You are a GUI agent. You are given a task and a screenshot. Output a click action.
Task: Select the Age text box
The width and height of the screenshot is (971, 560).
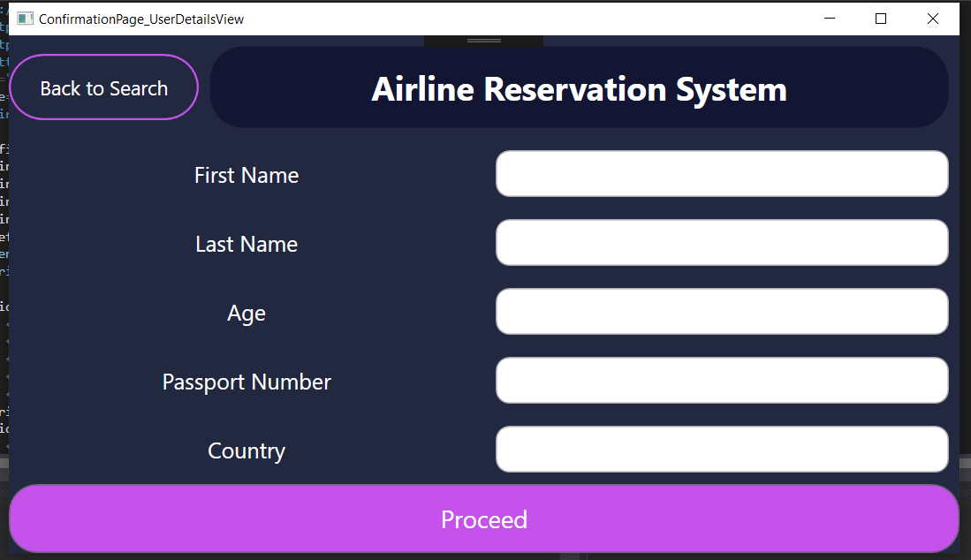(x=721, y=311)
